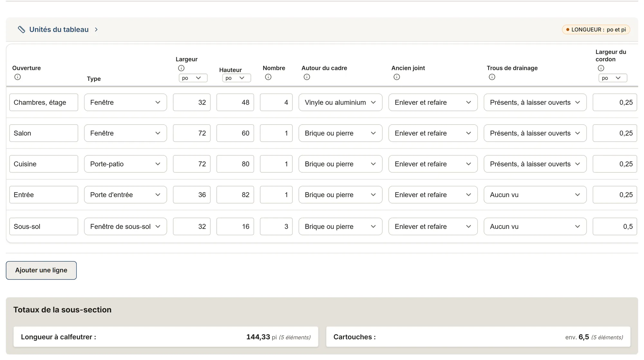Edit the Chambres, étage name field

[x=44, y=102]
